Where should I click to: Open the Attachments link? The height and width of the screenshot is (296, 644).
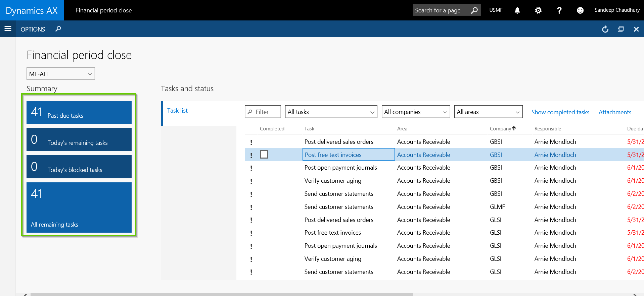(615, 112)
